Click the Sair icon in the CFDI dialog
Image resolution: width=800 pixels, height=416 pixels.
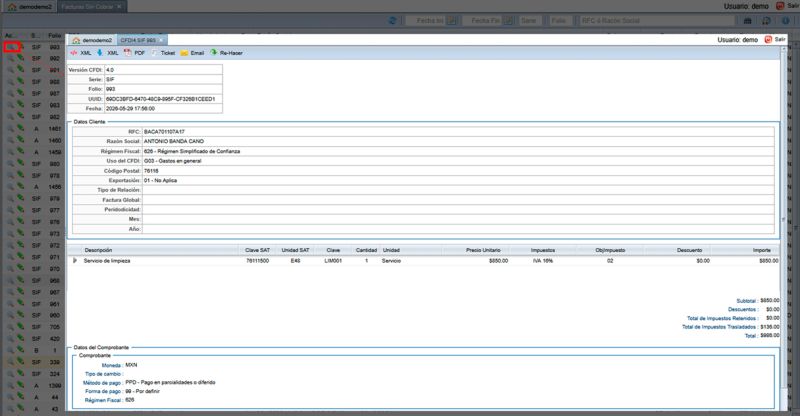click(768, 39)
